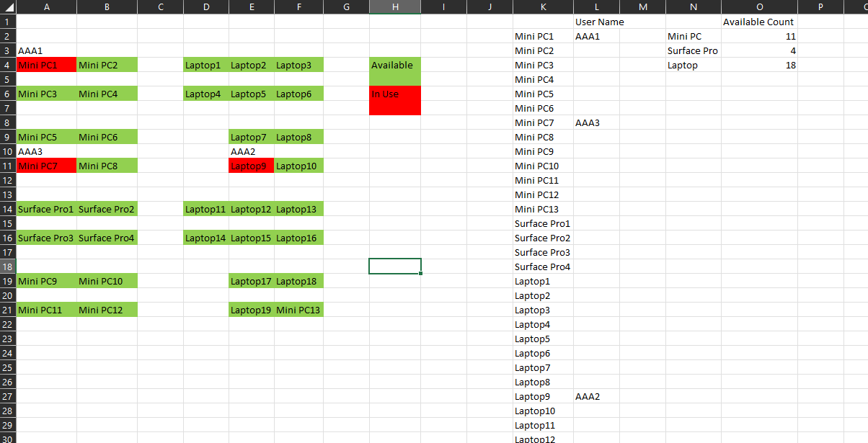
Task: Select the Mini PC3 cell in column A
Action: click(x=46, y=94)
